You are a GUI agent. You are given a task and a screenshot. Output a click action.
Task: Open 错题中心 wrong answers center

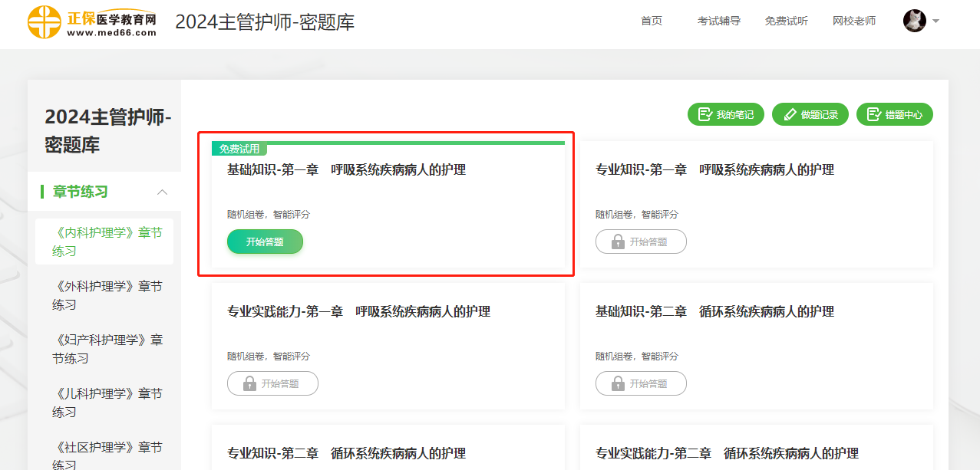[x=894, y=115]
